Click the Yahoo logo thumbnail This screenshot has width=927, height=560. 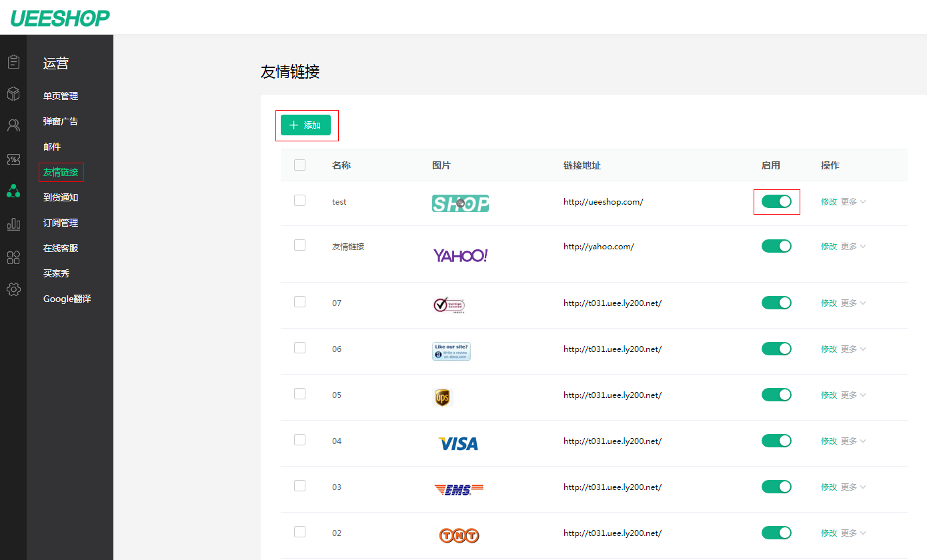(460, 255)
